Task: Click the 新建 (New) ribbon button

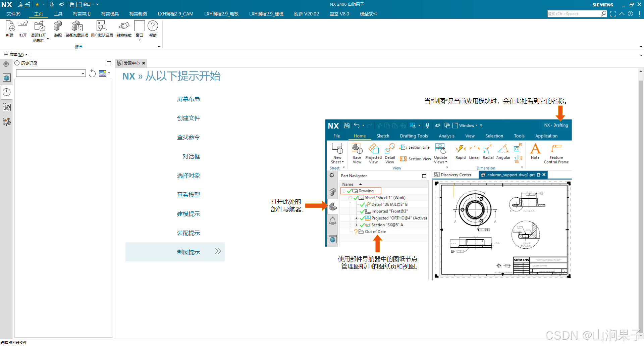Action: point(10,29)
